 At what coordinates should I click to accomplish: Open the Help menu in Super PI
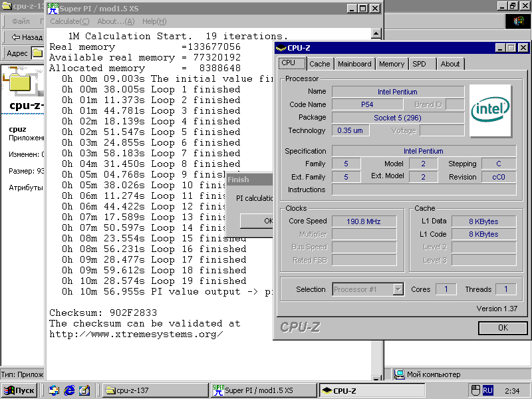(154, 21)
